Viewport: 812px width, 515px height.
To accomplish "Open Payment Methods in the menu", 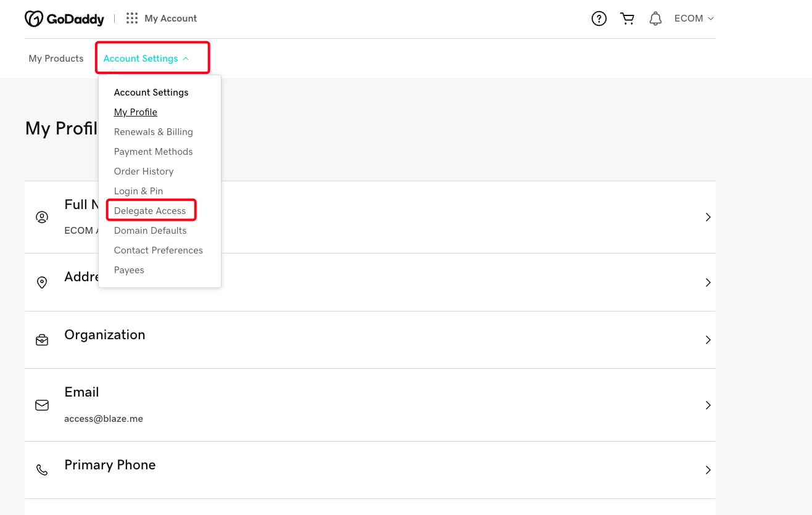I will (153, 152).
